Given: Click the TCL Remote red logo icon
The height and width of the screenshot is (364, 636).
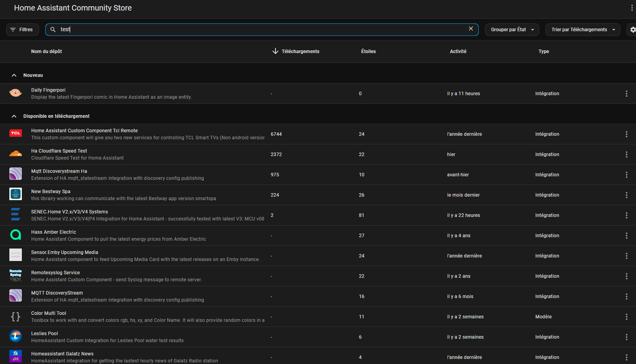Looking at the screenshot, I should pos(16,134).
